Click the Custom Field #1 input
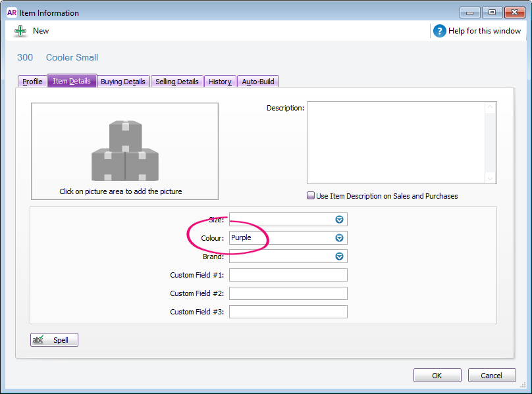 tap(288, 275)
